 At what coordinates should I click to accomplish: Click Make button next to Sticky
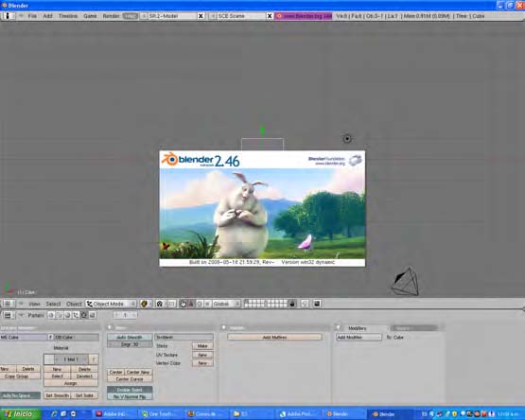[202, 345]
